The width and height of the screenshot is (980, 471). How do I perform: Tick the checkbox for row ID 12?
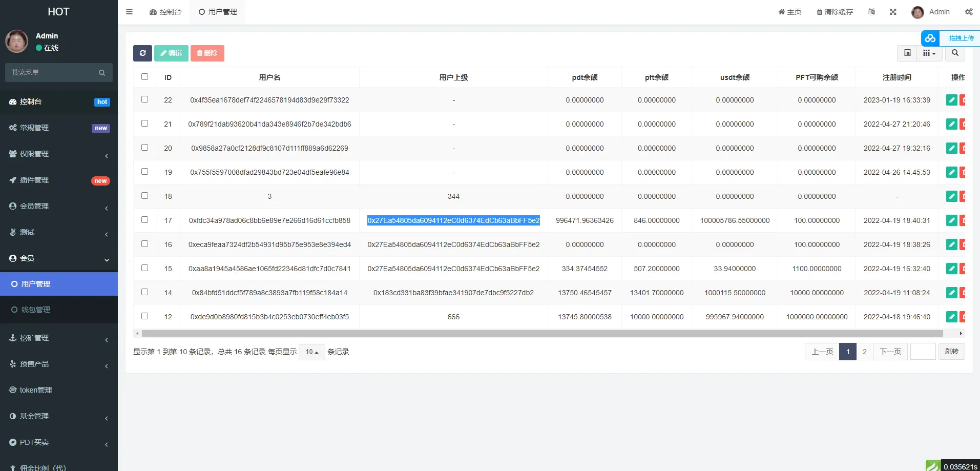tap(144, 316)
